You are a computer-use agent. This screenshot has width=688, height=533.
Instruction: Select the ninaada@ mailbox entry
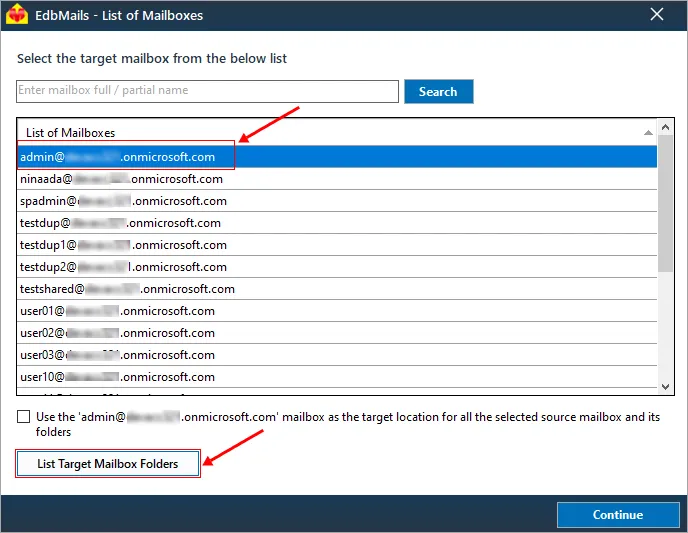click(337, 179)
